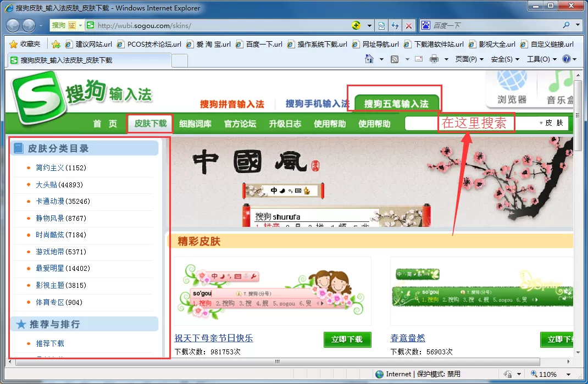The image size is (588, 384).
Task: Open 搜狗拼音输入法 link
Action: pyautogui.click(x=232, y=104)
